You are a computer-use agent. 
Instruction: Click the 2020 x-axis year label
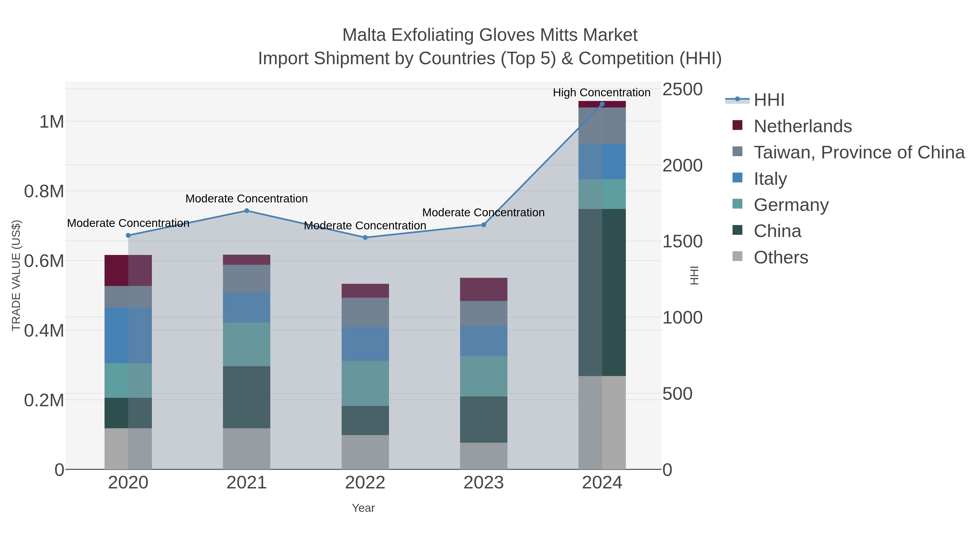click(x=128, y=483)
